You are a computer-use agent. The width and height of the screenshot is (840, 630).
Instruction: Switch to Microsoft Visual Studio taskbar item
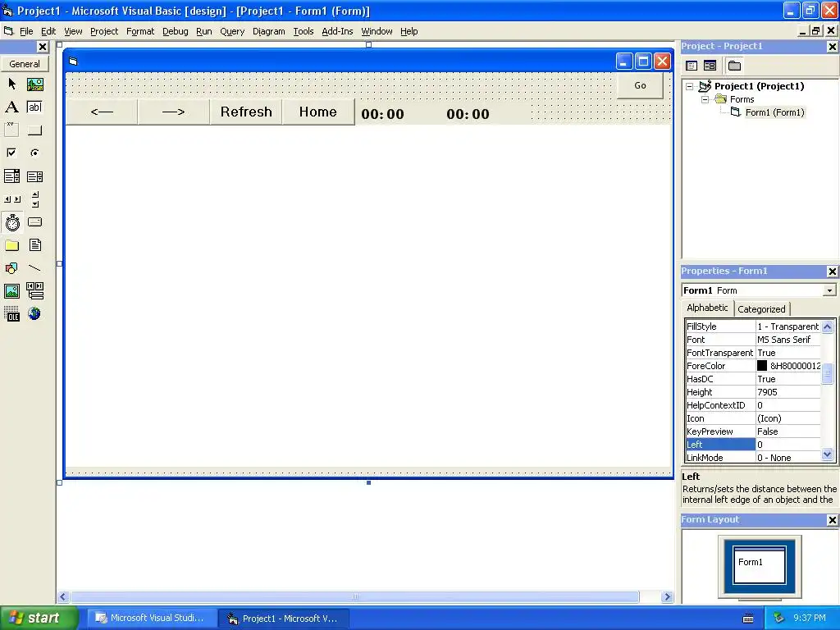tap(150, 619)
